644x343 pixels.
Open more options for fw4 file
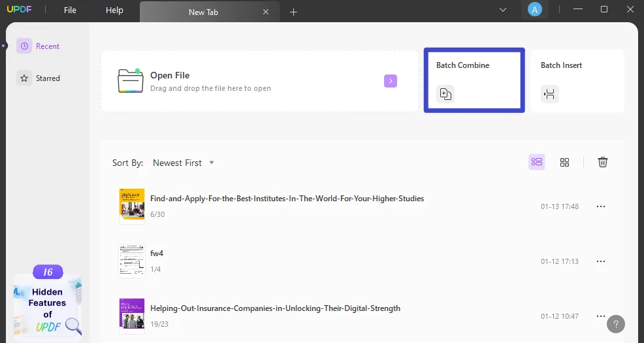pyautogui.click(x=601, y=261)
